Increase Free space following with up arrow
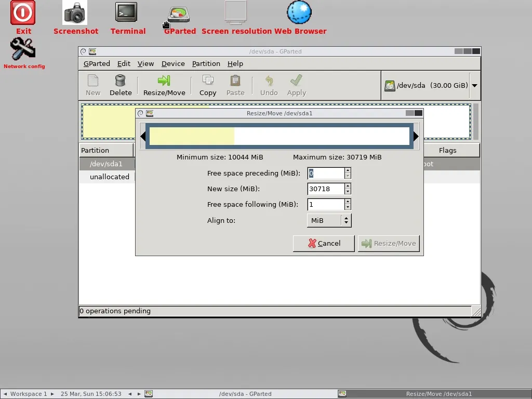This screenshot has height=399, width=532. (x=348, y=202)
